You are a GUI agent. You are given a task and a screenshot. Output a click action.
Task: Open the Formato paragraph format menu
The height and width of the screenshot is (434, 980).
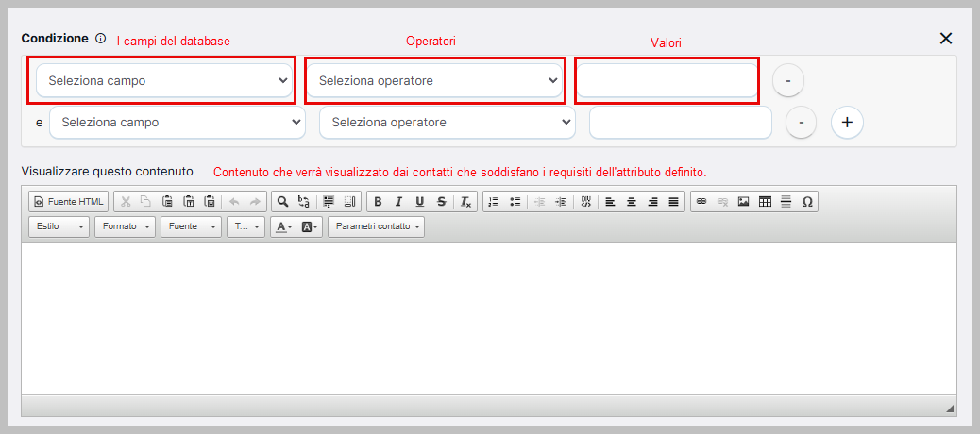[x=126, y=227]
